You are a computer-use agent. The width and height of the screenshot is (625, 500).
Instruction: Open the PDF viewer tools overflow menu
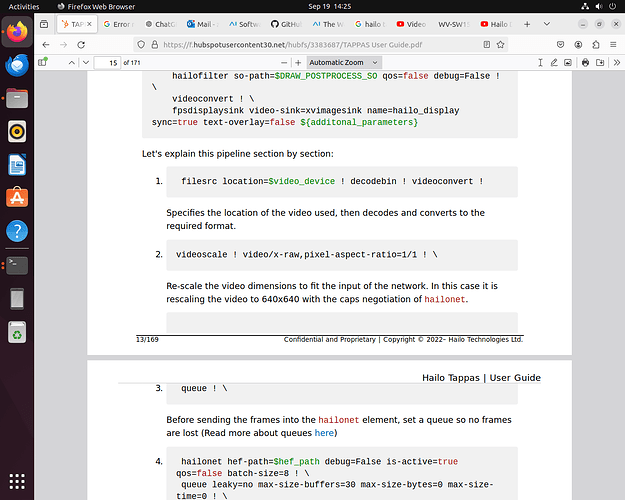[x=617, y=63]
